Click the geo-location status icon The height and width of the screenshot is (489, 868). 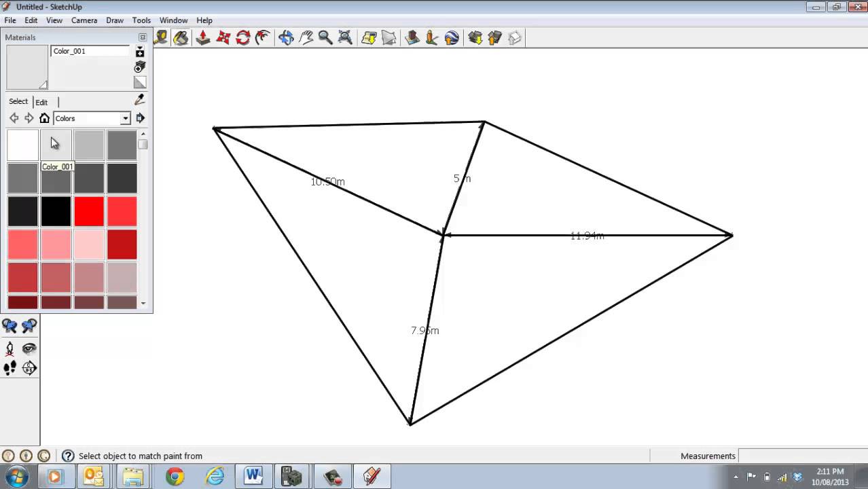[8, 456]
